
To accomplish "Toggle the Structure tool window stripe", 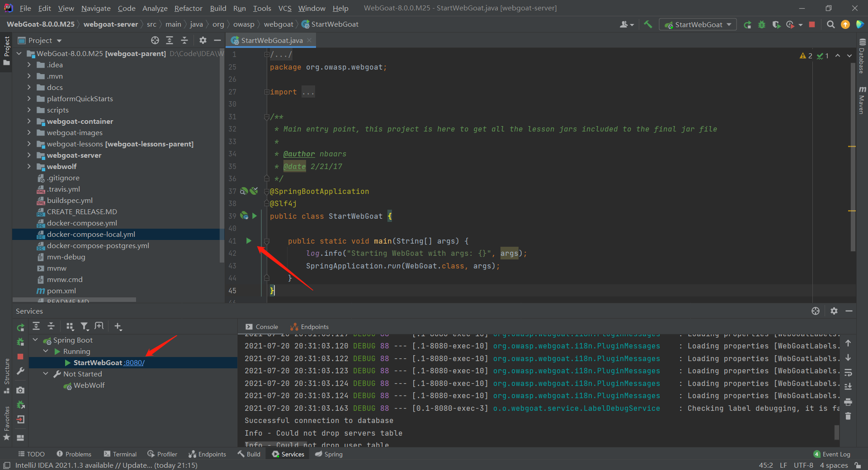I will point(6,376).
